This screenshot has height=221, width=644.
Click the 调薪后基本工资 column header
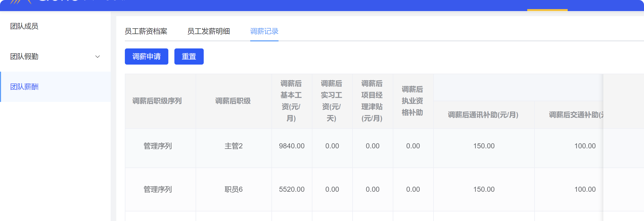(291, 101)
